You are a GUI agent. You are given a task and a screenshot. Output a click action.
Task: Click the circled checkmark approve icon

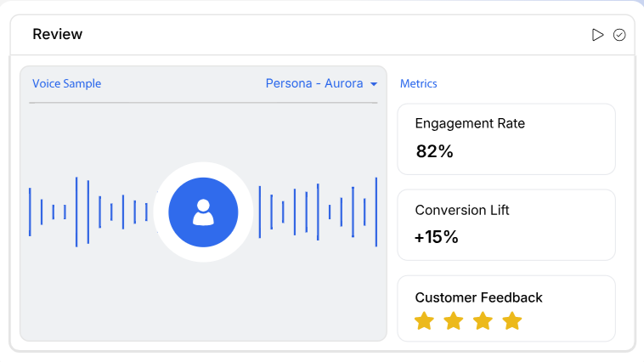pyautogui.click(x=619, y=35)
